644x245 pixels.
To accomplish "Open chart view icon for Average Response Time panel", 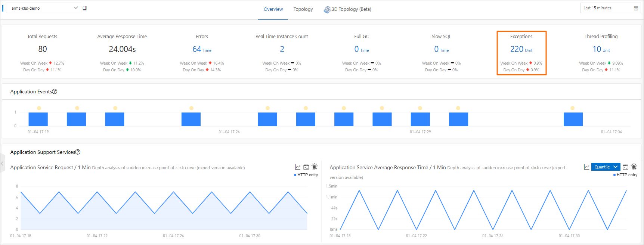I will [587, 167].
